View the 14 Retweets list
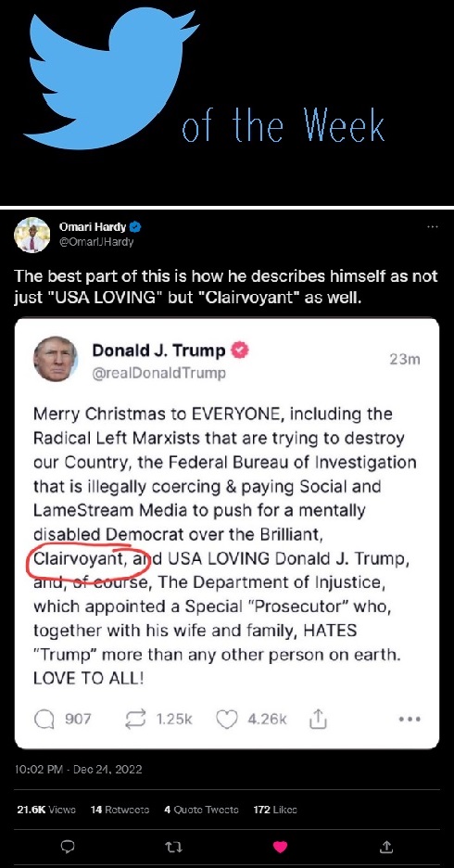The image size is (454, 868). [120, 810]
